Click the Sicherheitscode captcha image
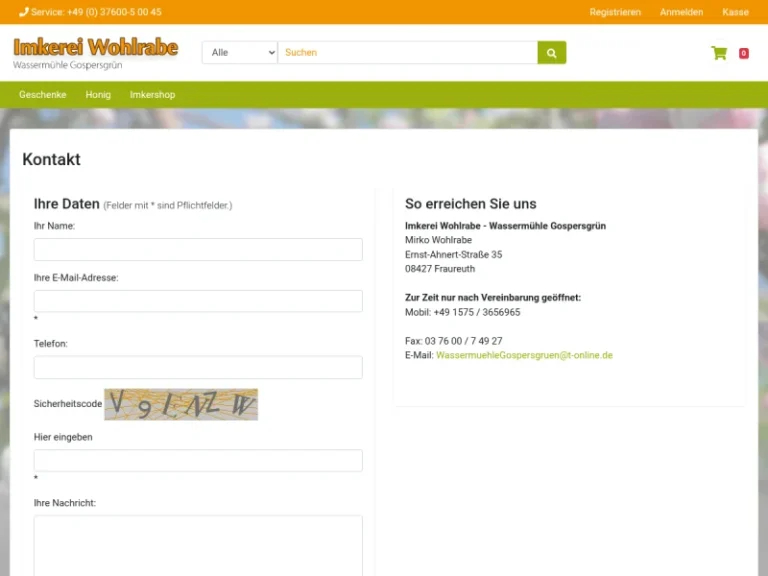The height and width of the screenshot is (576, 768). coord(181,404)
